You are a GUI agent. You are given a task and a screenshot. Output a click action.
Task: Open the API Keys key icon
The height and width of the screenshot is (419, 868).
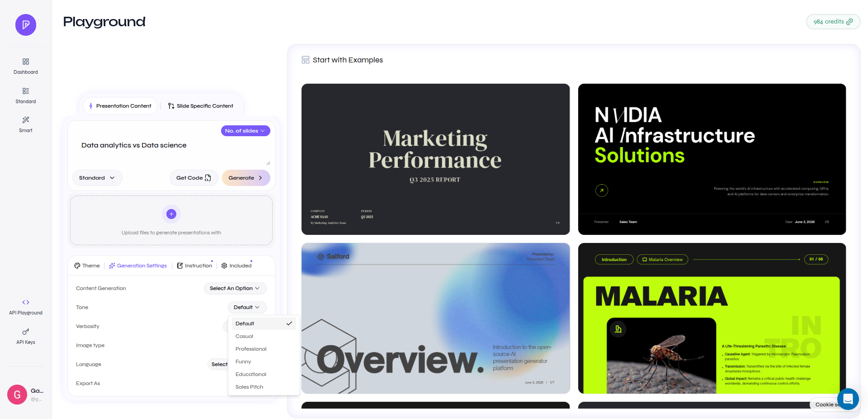(26, 332)
